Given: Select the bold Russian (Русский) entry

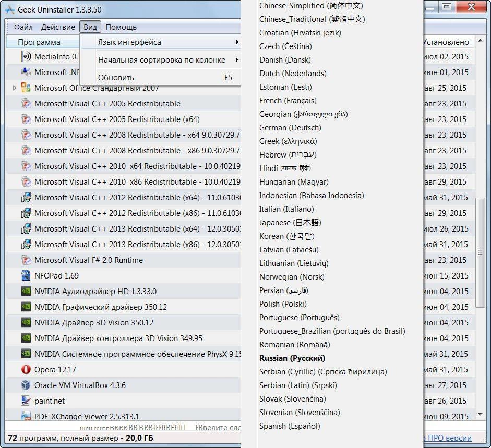Looking at the screenshot, I should coord(292,358).
